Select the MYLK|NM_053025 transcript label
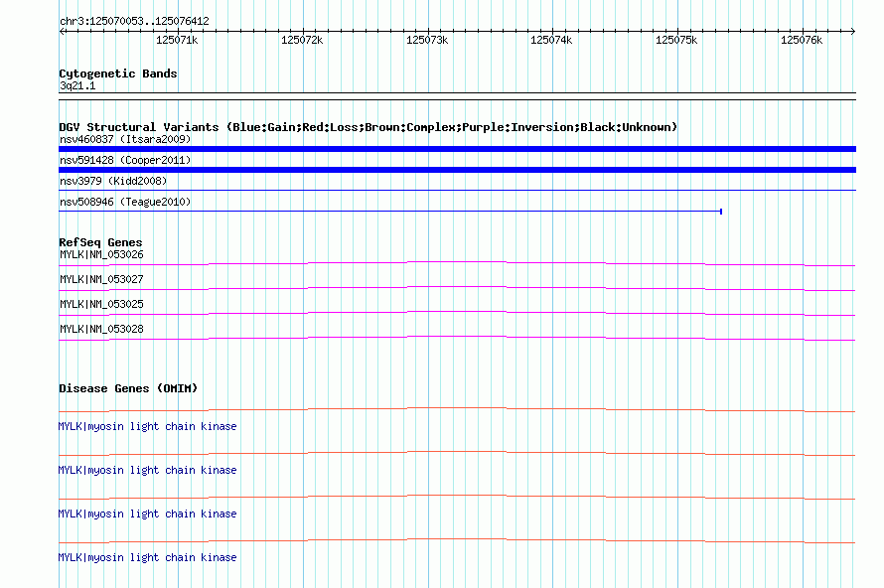 click(x=101, y=304)
